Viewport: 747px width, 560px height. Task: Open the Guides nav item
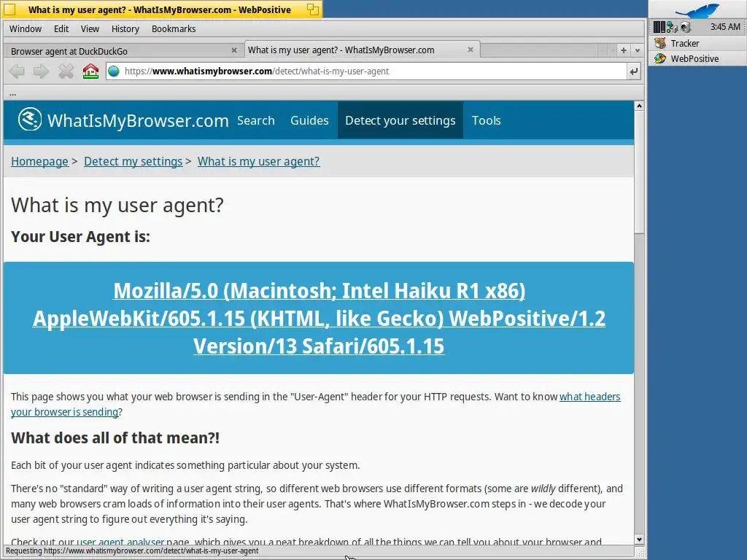309,120
